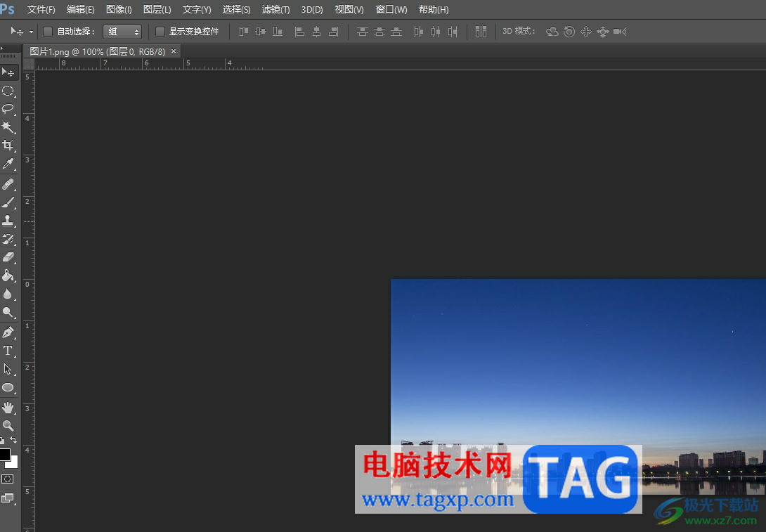Image resolution: width=766 pixels, height=532 pixels.
Task: Open the Move tool preset picker arrow
Action: (31, 32)
